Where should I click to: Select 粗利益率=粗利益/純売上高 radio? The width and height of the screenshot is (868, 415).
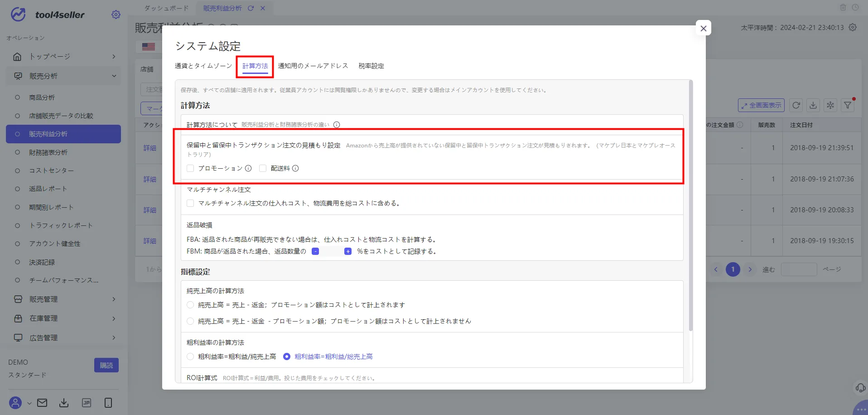190,356
